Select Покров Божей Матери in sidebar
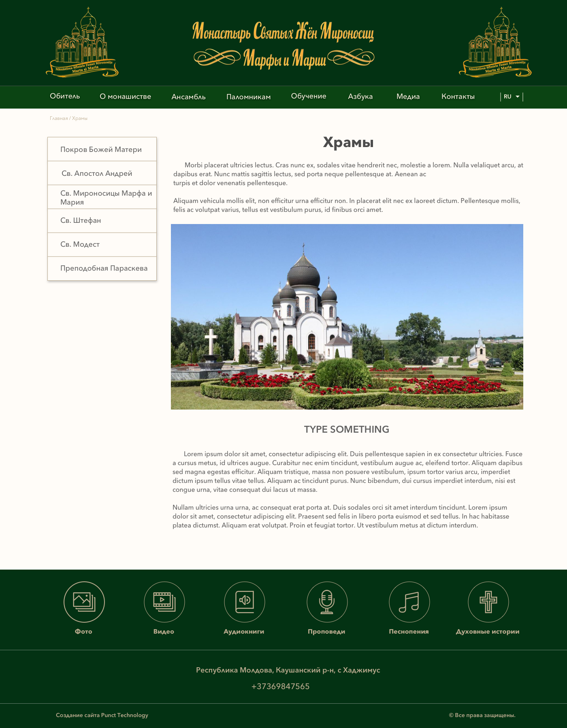The width and height of the screenshot is (567, 728). click(x=101, y=149)
